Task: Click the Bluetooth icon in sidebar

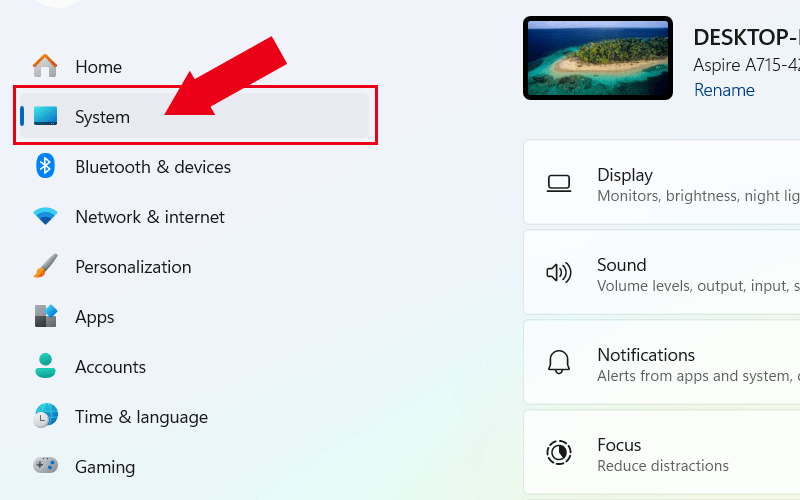Action: tap(45, 167)
